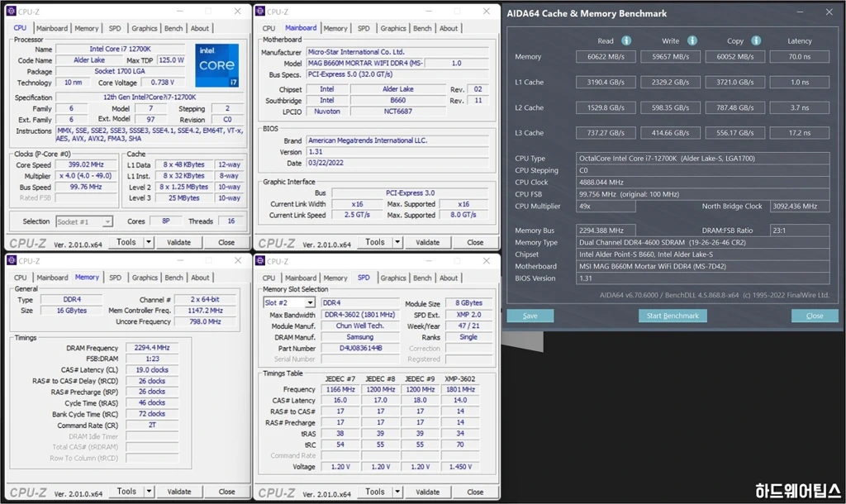The image size is (846, 504).
Task: Click Module Size value 8 GBytes
Action: (468, 303)
